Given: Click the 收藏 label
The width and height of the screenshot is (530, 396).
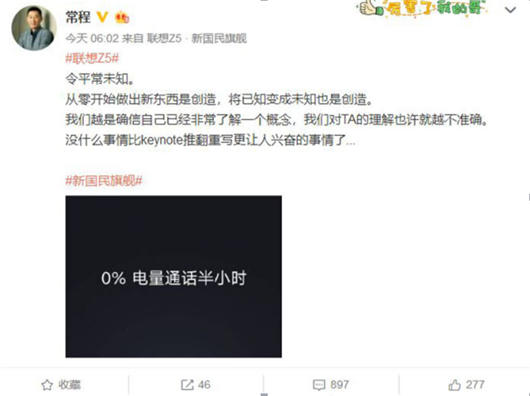Looking at the screenshot, I should click(69, 385).
